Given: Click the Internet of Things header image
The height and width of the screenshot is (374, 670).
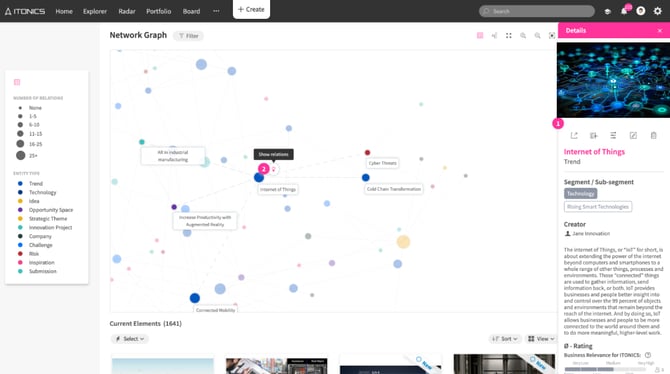Looking at the screenshot, I should coord(613,80).
